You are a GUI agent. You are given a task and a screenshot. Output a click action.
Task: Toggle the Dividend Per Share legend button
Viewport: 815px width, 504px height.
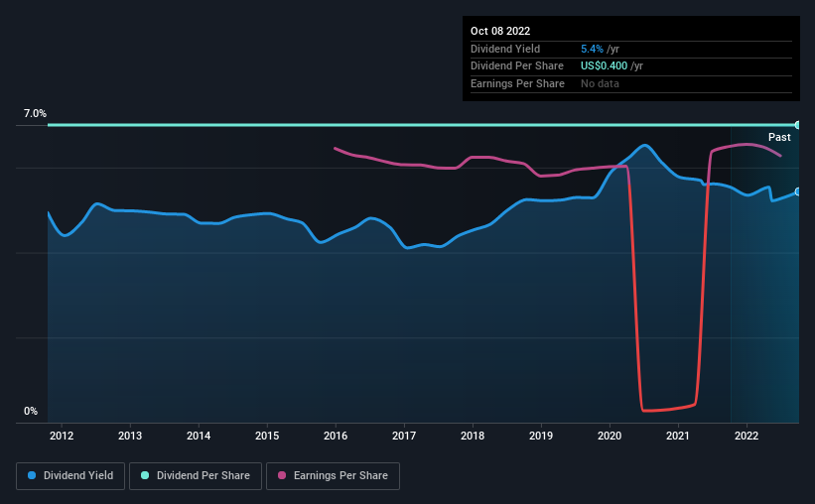196,476
